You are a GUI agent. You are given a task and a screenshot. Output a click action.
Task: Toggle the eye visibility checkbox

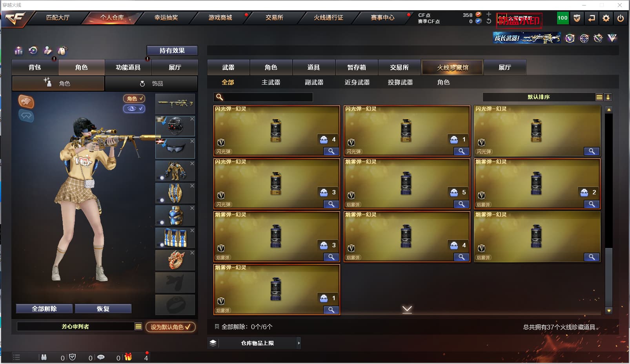pyautogui.click(x=134, y=109)
